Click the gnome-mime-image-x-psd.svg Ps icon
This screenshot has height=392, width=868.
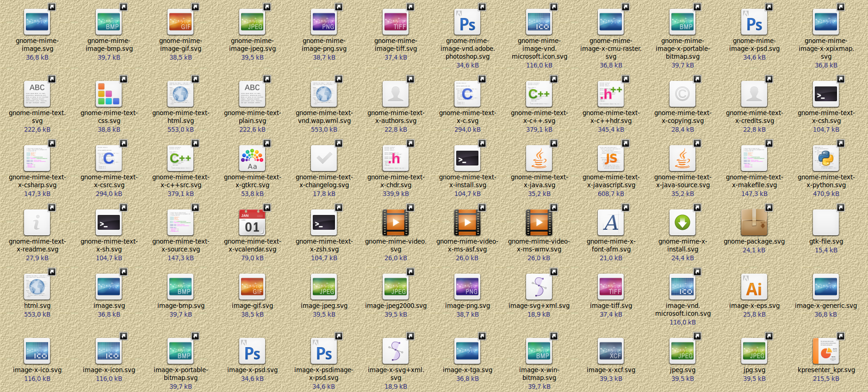pos(754,22)
